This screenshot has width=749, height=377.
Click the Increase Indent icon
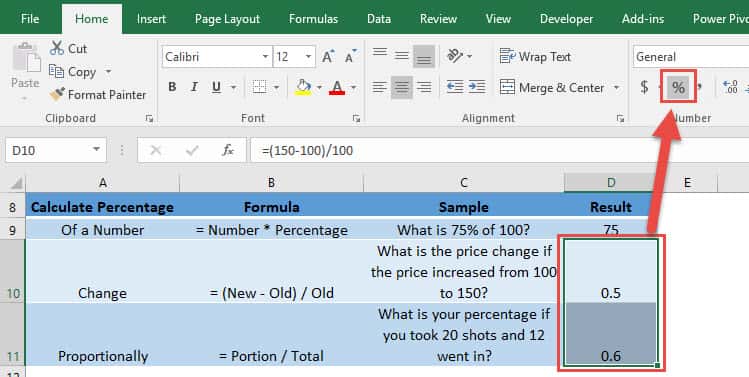click(477, 87)
